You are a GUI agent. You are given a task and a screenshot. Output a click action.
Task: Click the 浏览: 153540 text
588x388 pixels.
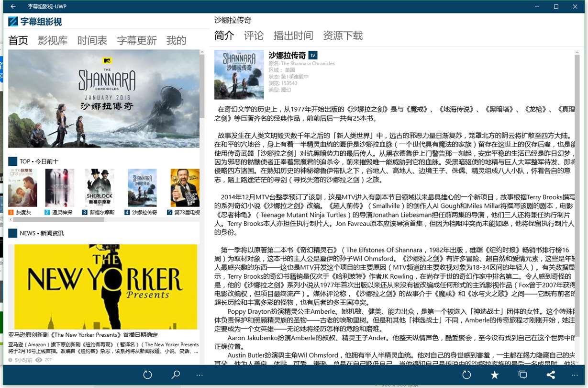click(283, 83)
